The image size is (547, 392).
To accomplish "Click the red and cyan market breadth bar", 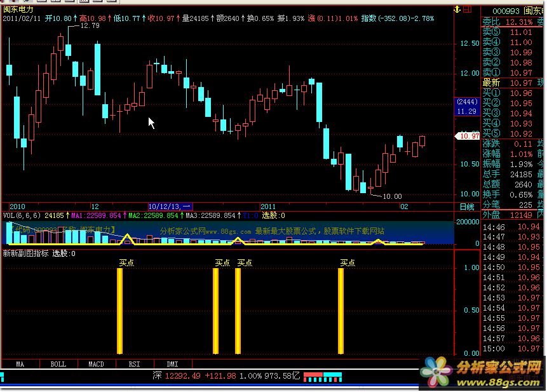I will click(x=323, y=377).
